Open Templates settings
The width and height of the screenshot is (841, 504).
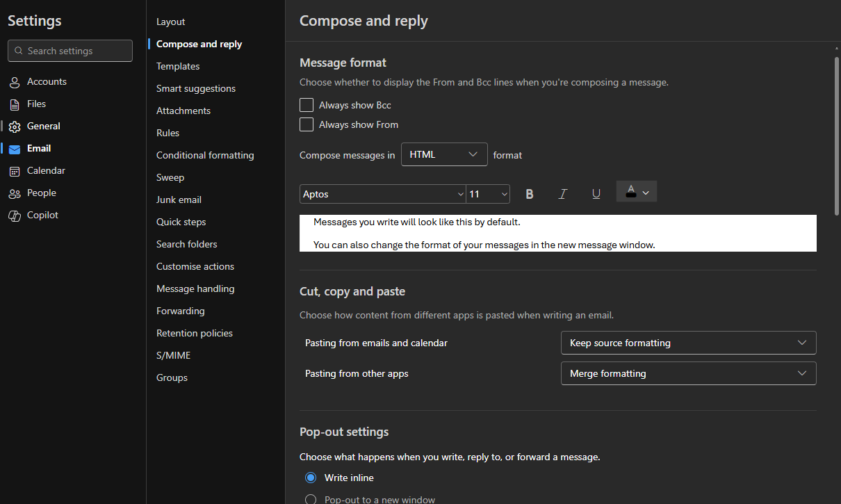[x=178, y=66]
